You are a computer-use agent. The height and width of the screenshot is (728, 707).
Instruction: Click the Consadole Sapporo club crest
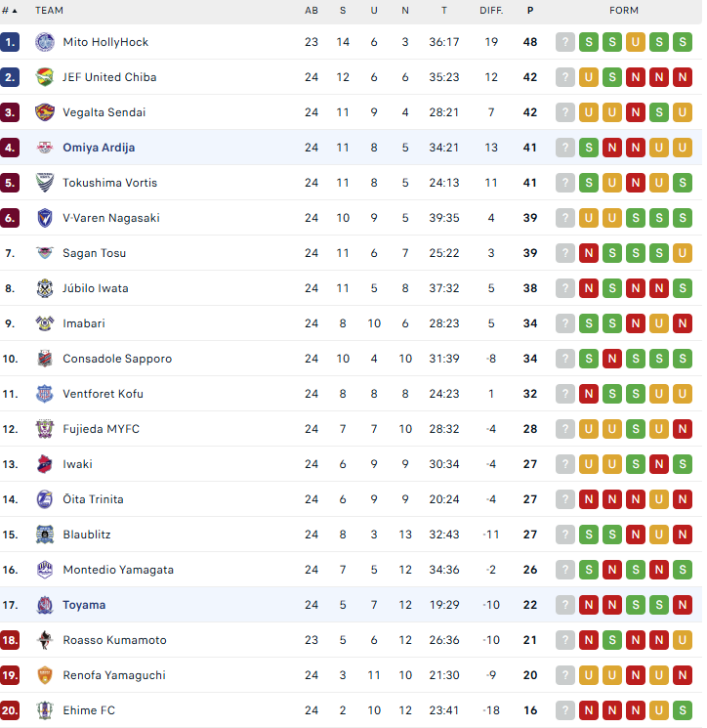(x=45, y=359)
